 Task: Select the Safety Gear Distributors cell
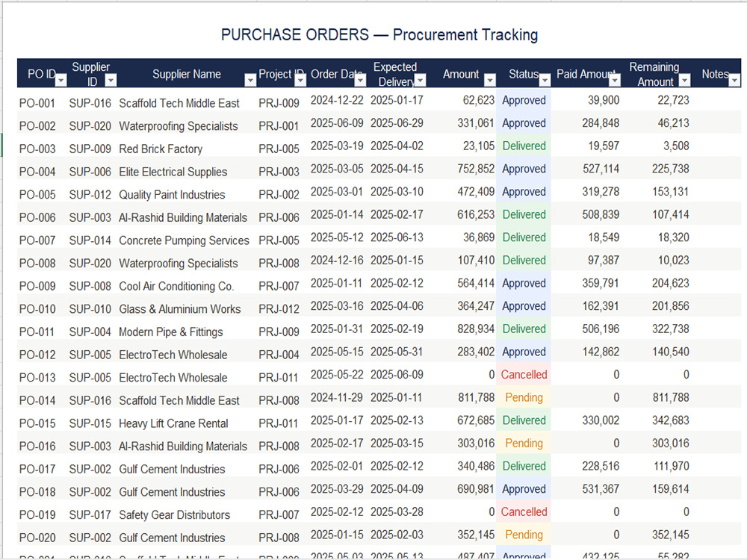tap(174, 514)
